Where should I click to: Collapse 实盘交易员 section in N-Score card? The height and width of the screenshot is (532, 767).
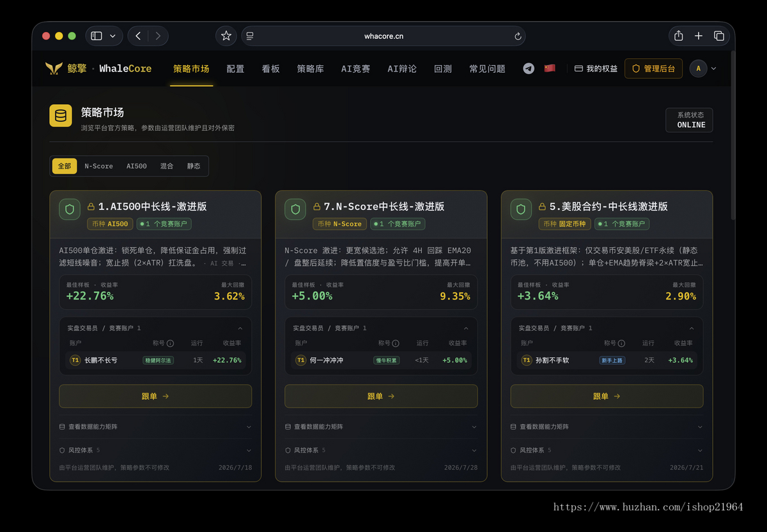(x=466, y=328)
